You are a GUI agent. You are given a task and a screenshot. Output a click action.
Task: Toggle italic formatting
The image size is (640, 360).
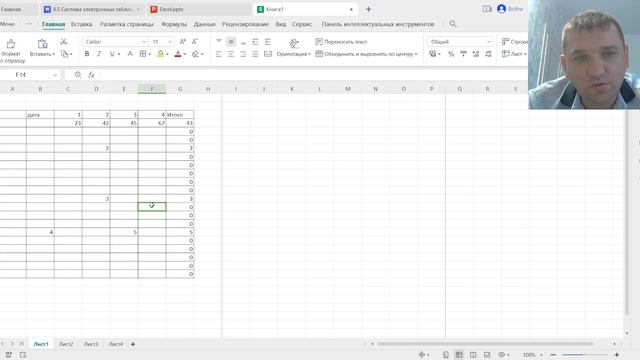coord(99,54)
